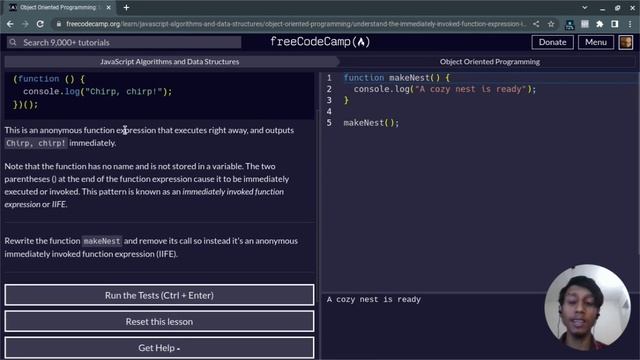This screenshot has width=640, height=360.
Task: Click the console output 'A cozy nest is ready'
Action: [373, 300]
